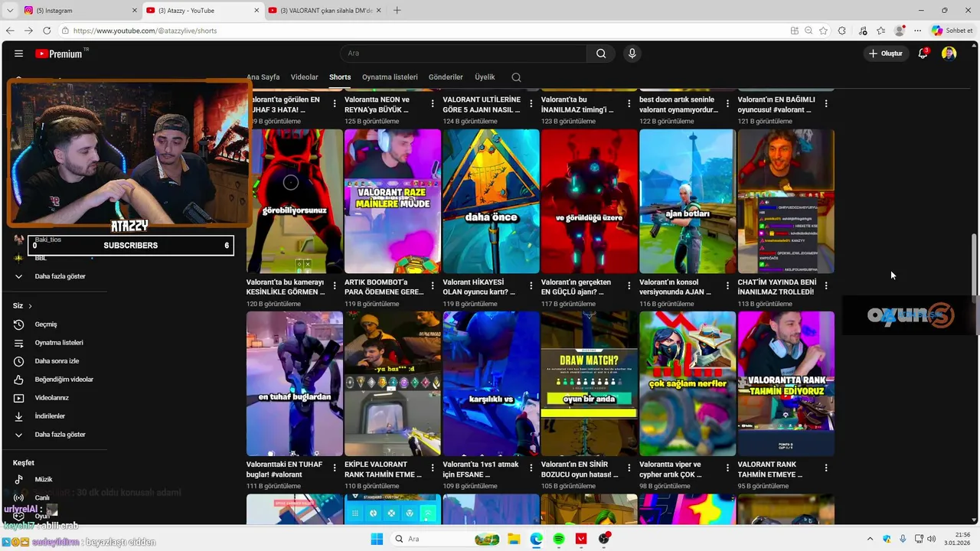980x551 pixels.
Task: Open Valorant from the taskbar
Action: (581, 539)
